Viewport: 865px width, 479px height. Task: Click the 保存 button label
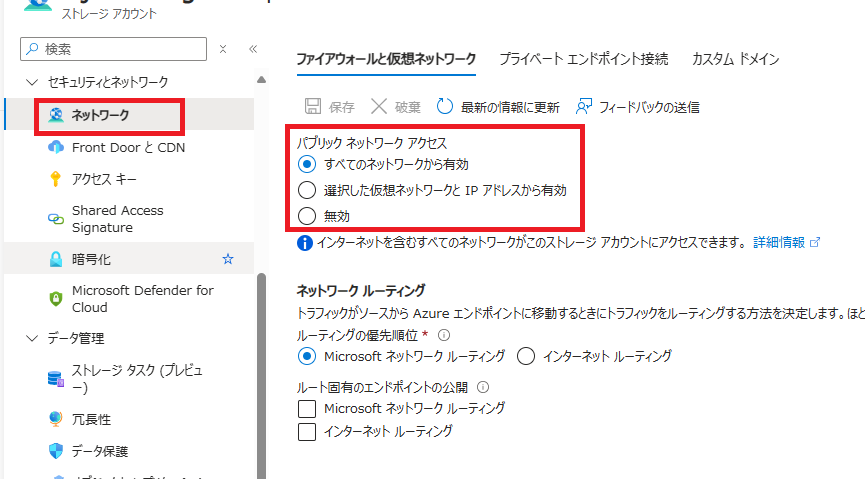tap(341, 107)
